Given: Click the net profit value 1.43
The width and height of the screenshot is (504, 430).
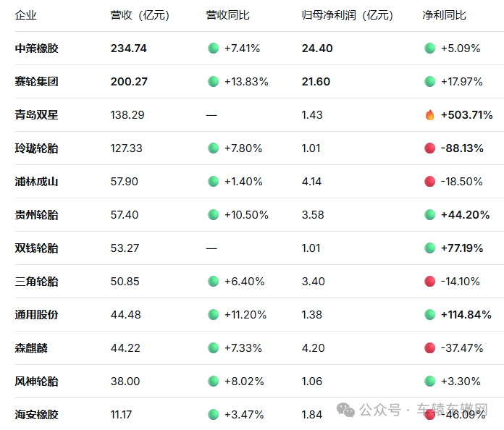Looking at the screenshot, I should pyautogui.click(x=312, y=115).
